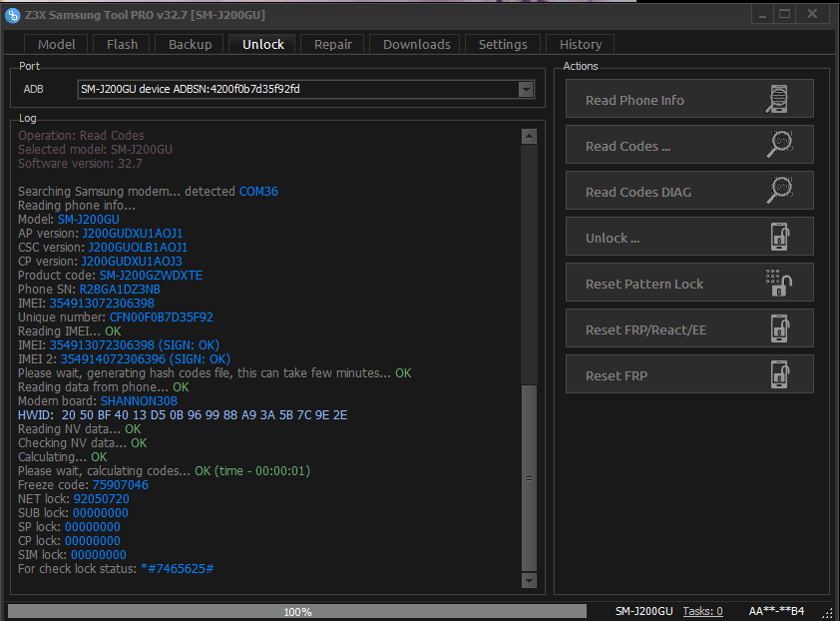Click the magnifier icon on Read Codes button

point(779,144)
